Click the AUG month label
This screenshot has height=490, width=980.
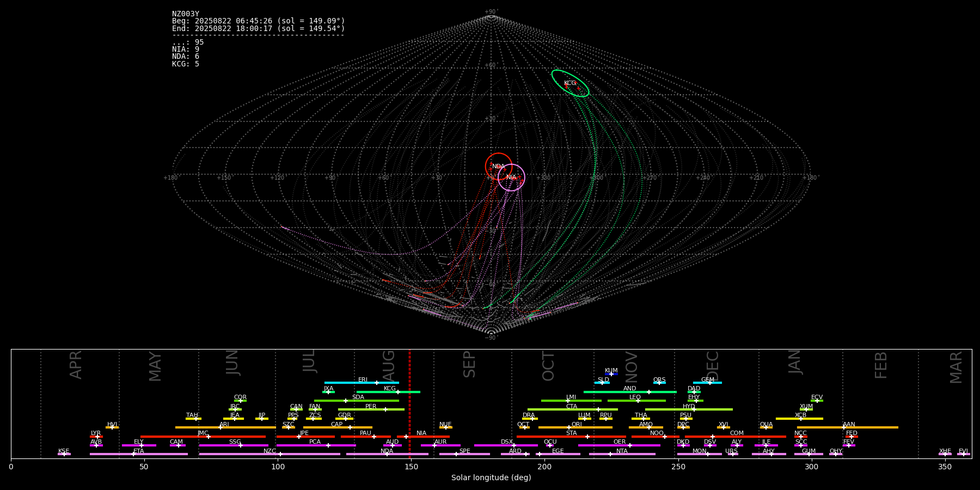[389, 365]
